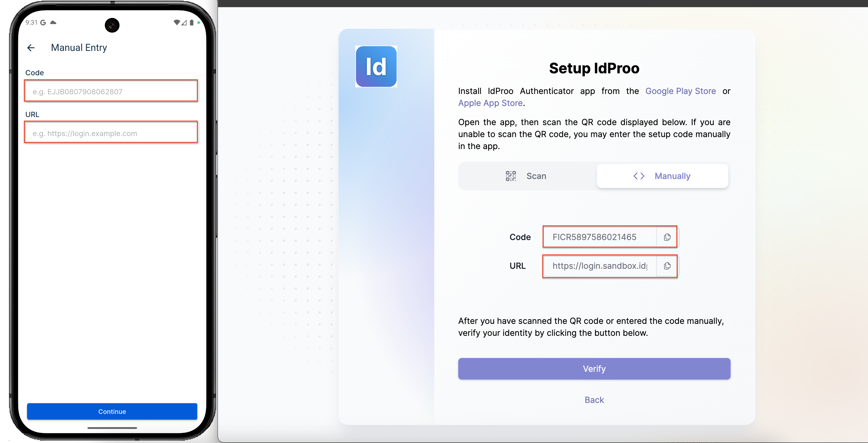The image size is (868, 443).
Task: Copy the setup Code value
Action: pyautogui.click(x=667, y=237)
